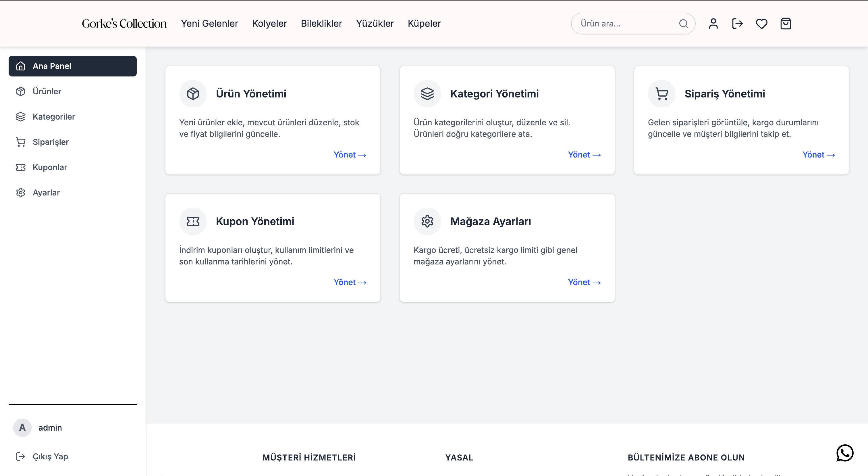868x476 pixels.
Task: Open Ayarlar in the sidebar
Action: (46, 193)
